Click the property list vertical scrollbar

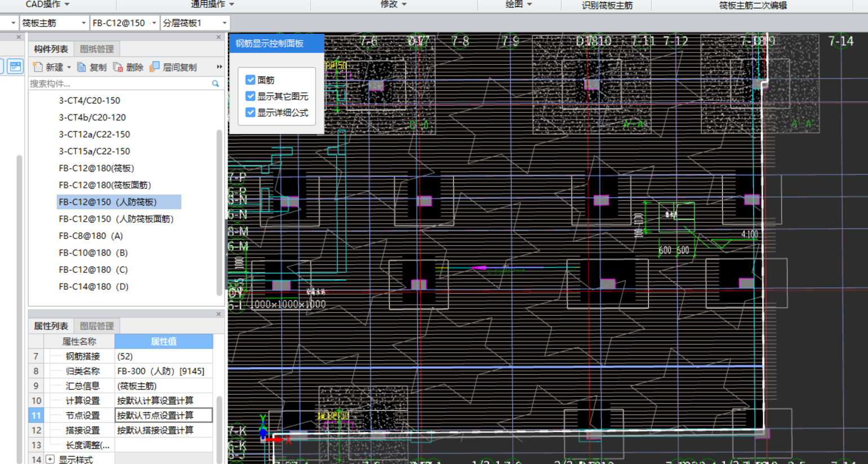click(x=219, y=428)
